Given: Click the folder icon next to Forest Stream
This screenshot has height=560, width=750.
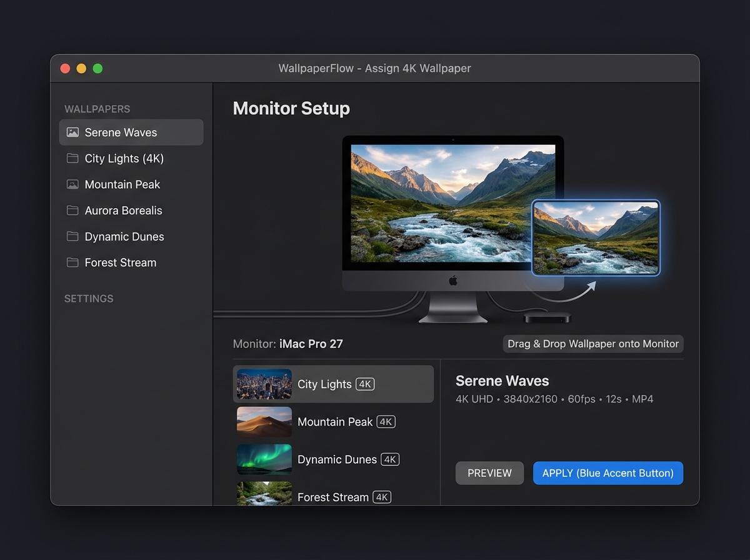Looking at the screenshot, I should pos(72,262).
